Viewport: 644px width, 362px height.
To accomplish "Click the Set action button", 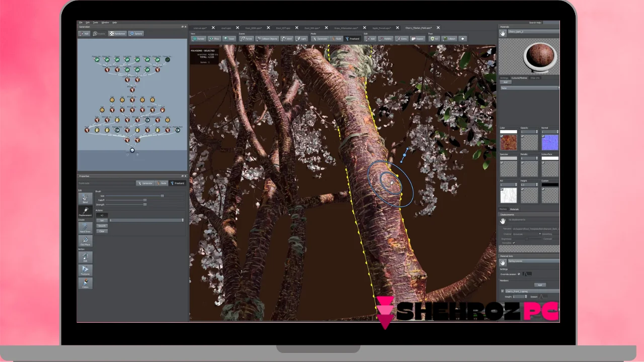I will [x=102, y=220].
